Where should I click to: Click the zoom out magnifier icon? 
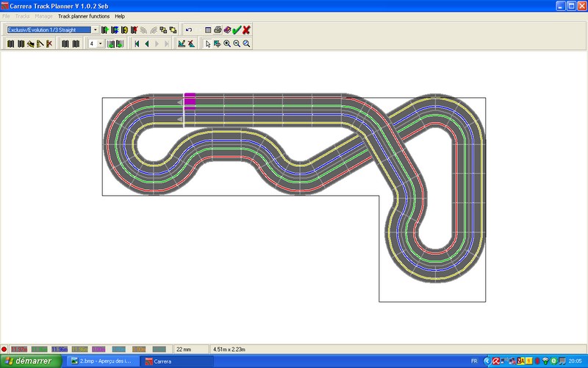coord(237,44)
